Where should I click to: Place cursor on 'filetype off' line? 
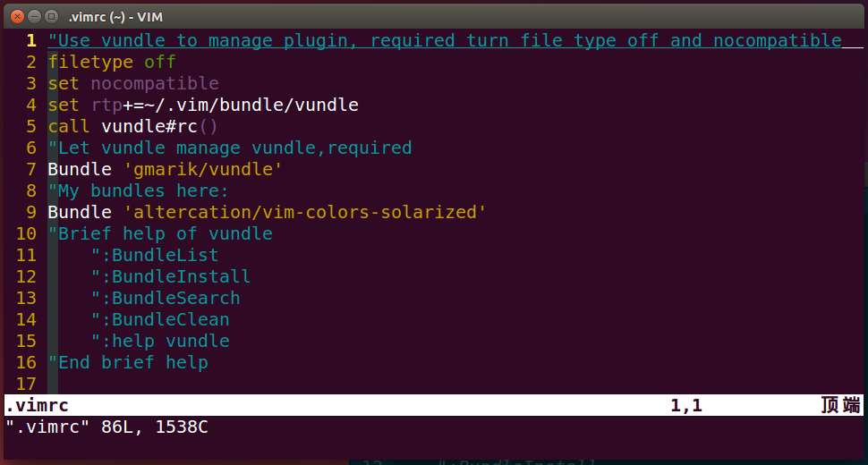tap(112, 62)
